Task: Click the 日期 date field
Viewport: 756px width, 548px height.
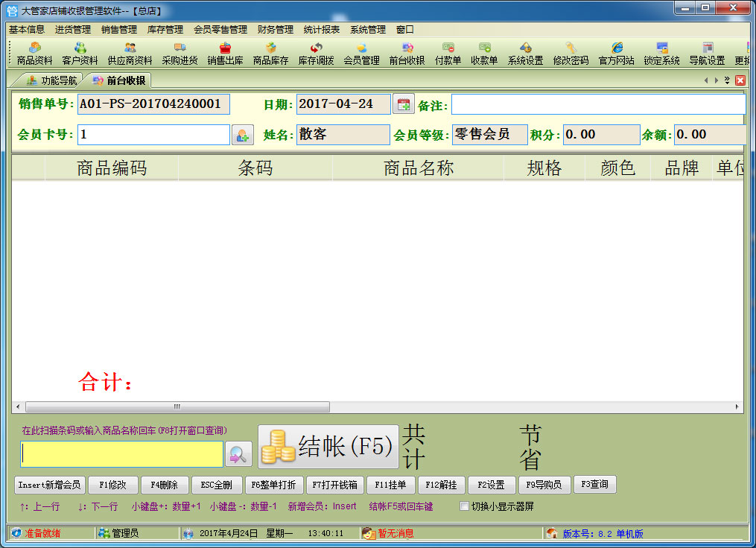Action: coord(343,104)
